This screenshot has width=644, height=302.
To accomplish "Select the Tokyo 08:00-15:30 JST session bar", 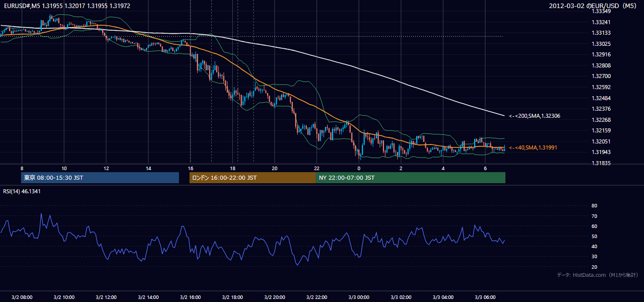I will coord(100,178).
